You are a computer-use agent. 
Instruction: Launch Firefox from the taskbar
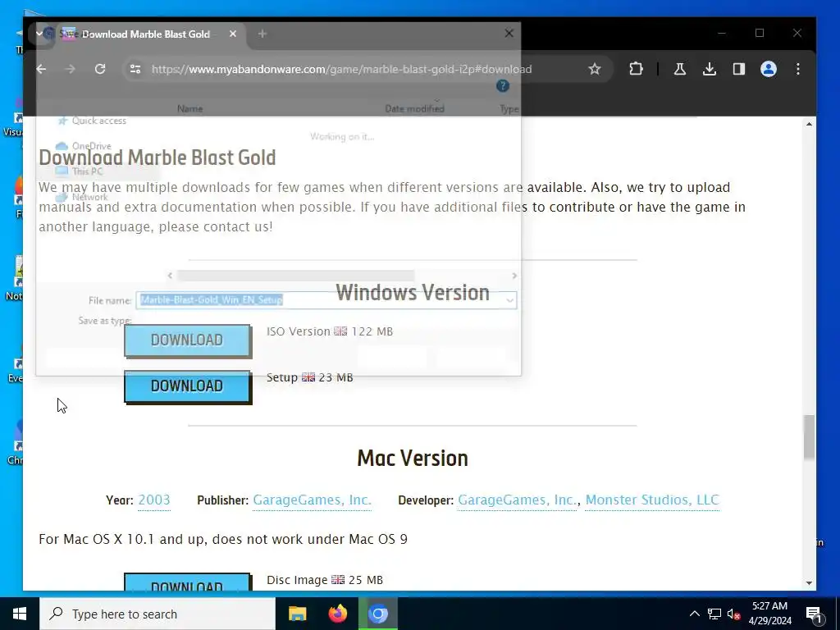(x=337, y=614)
